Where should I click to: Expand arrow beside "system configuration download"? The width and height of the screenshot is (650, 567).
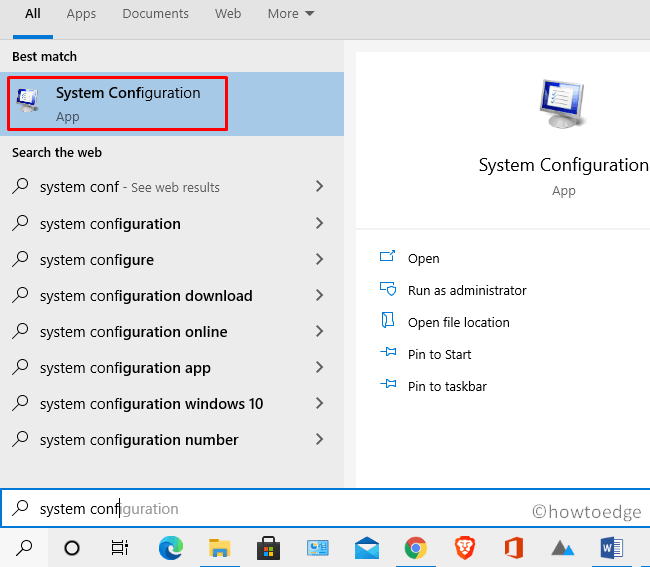pyautogui.click(x=319, y=296)
